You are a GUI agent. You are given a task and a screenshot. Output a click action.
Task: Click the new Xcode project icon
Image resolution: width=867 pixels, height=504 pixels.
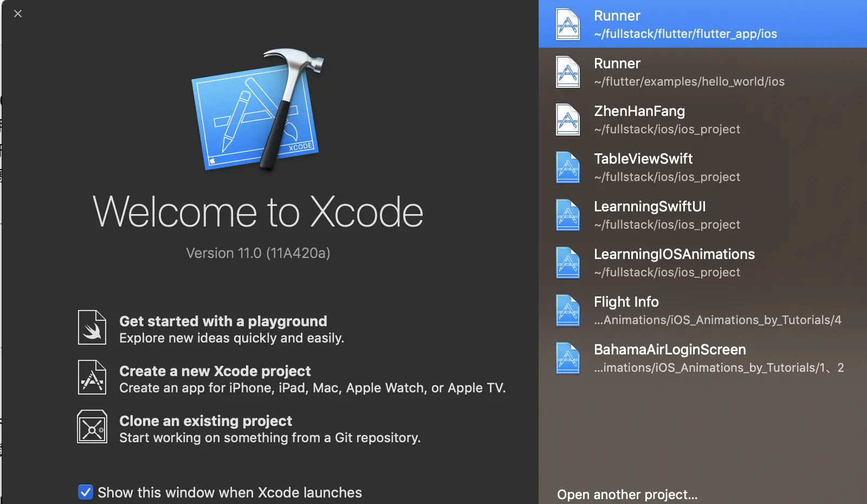pos(92,377)
